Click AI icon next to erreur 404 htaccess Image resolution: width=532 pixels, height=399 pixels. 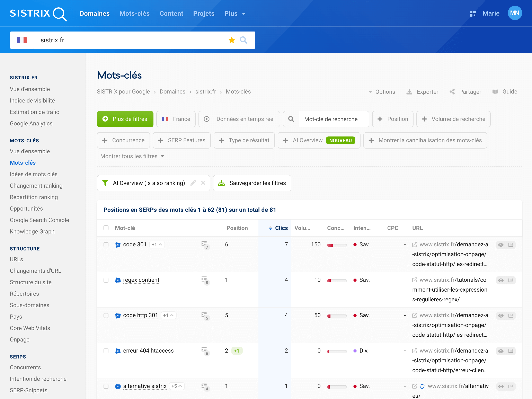118,351
